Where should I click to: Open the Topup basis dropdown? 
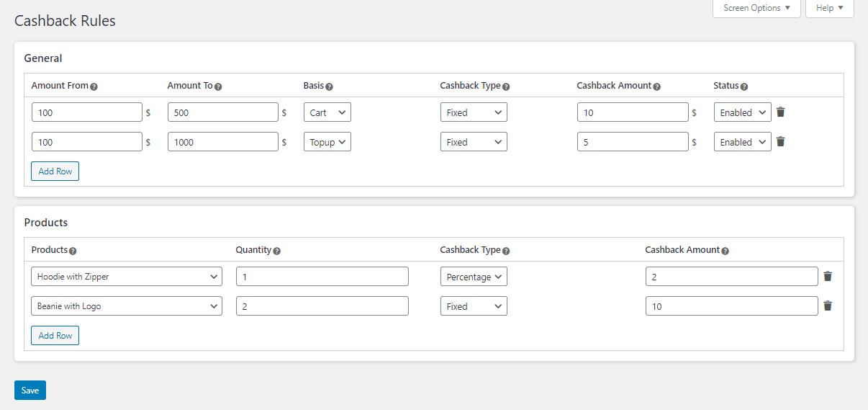click(x=327, y=142)
